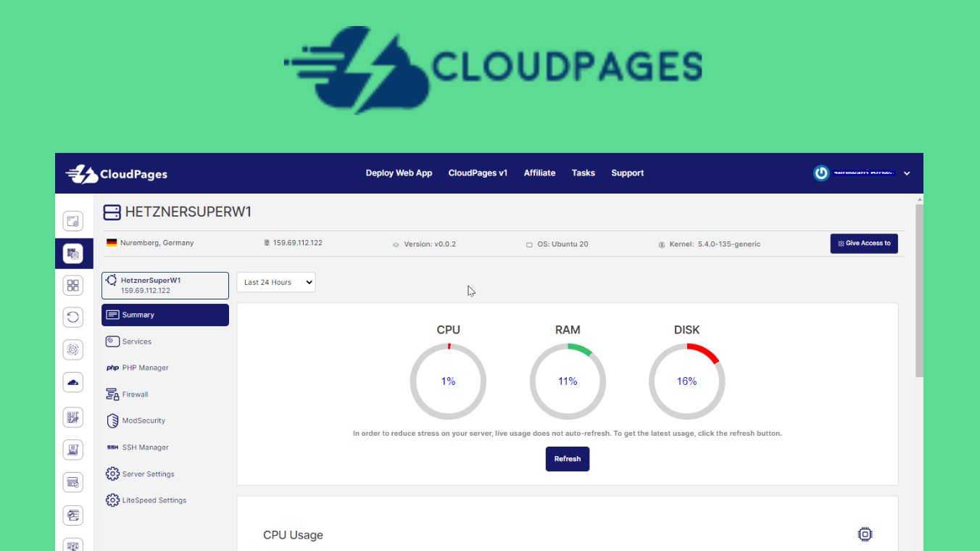
Task: Open the Tasks page
Action: 584,173
